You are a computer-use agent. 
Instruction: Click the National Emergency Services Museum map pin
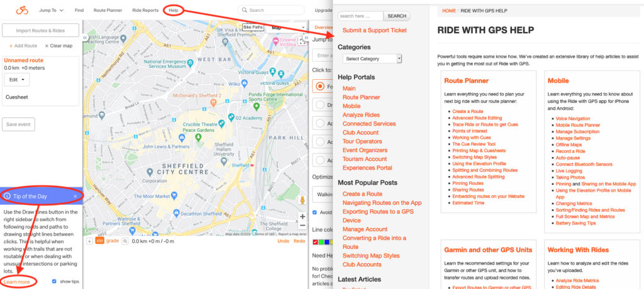190,63
